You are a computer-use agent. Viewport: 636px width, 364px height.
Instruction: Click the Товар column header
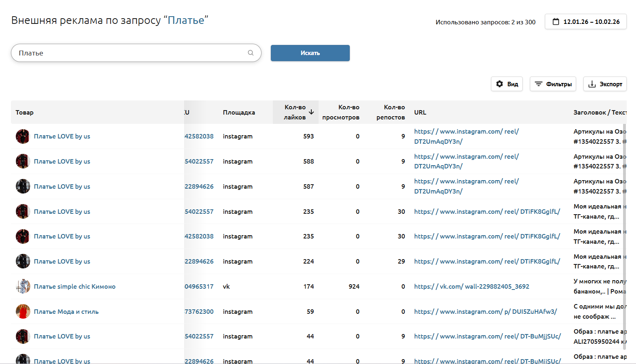click(25, 113)
